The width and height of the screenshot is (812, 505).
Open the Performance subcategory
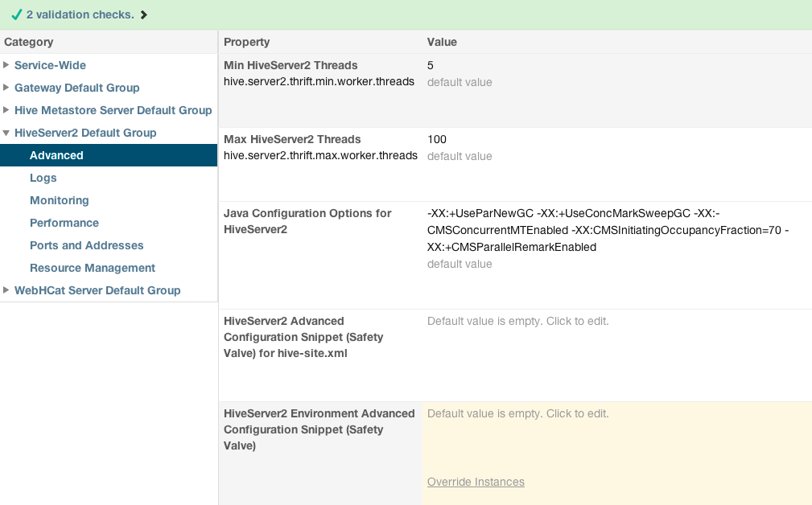pos(64,223)
